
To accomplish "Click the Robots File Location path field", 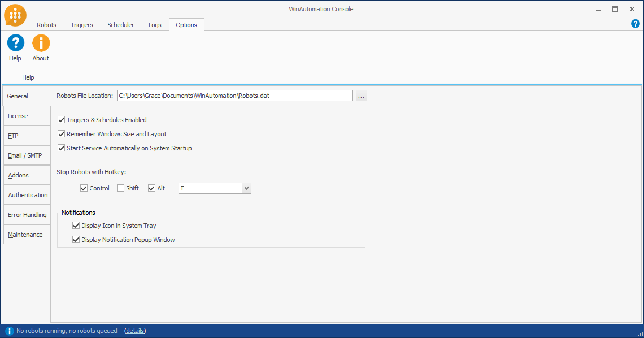I will pos(234,96).
